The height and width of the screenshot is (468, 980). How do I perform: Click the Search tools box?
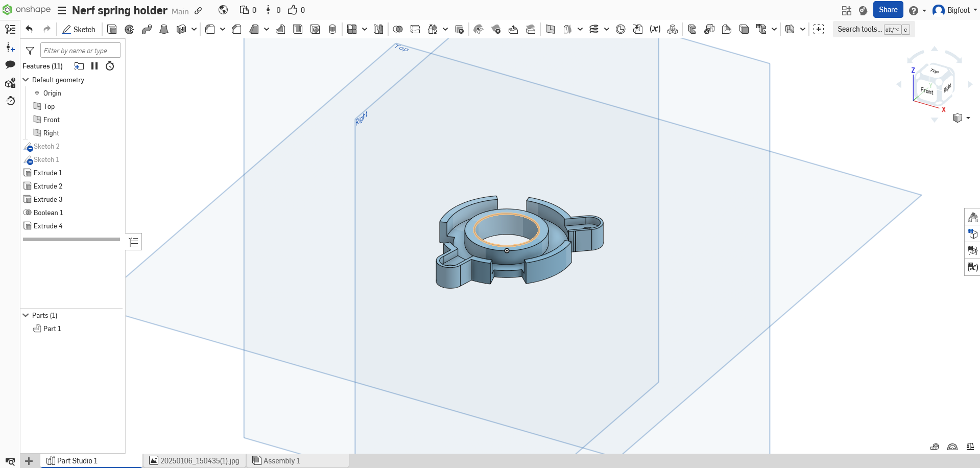[874, 29]
